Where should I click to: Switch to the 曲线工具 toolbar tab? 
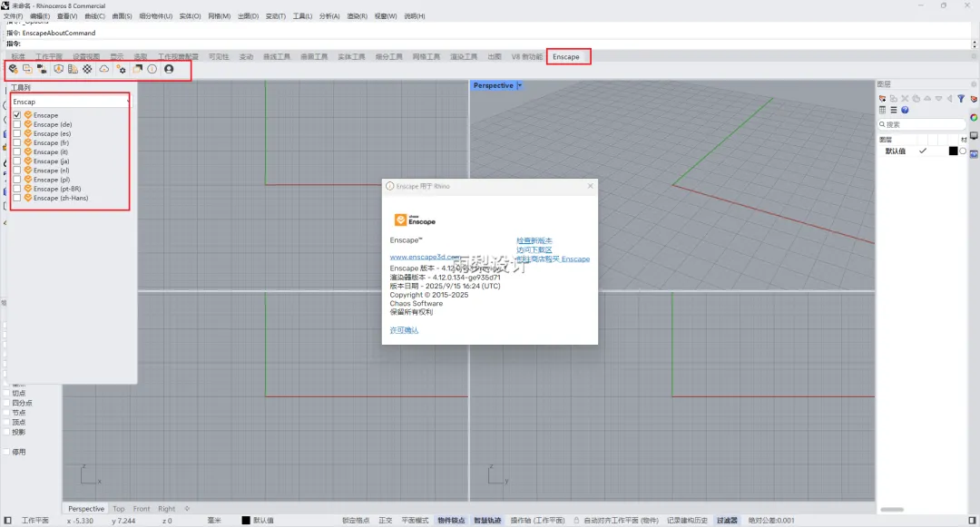click(x=276, y=57)
